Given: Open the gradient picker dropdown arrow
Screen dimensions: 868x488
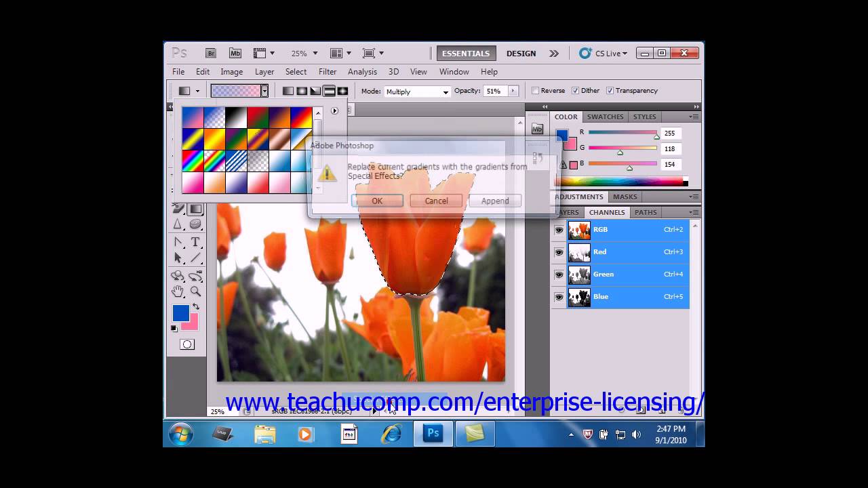Looking at the screenshot, I should 264,91.
